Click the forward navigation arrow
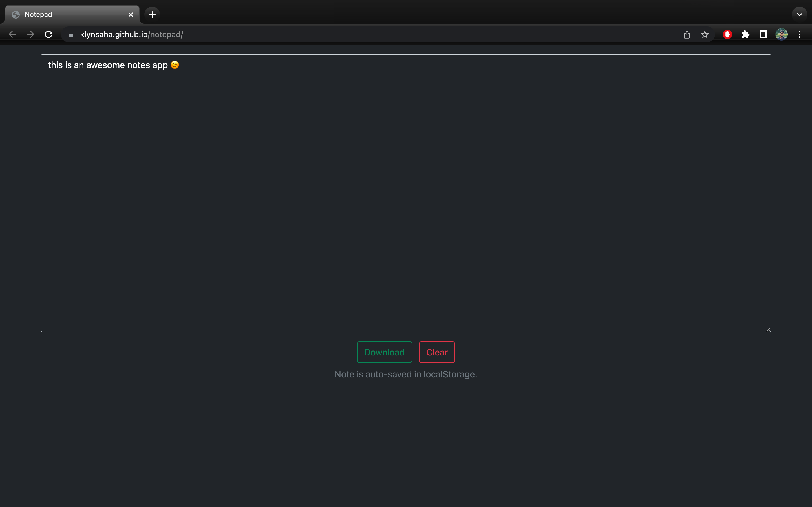The image size is (812, 507). (x=30, y=34)
